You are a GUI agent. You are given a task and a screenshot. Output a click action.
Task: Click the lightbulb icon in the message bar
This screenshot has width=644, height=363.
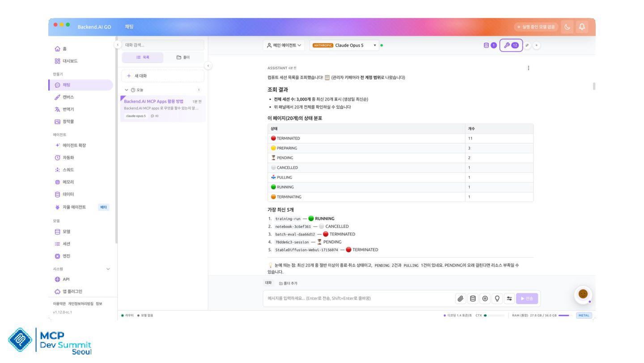(x=497, y=299)
